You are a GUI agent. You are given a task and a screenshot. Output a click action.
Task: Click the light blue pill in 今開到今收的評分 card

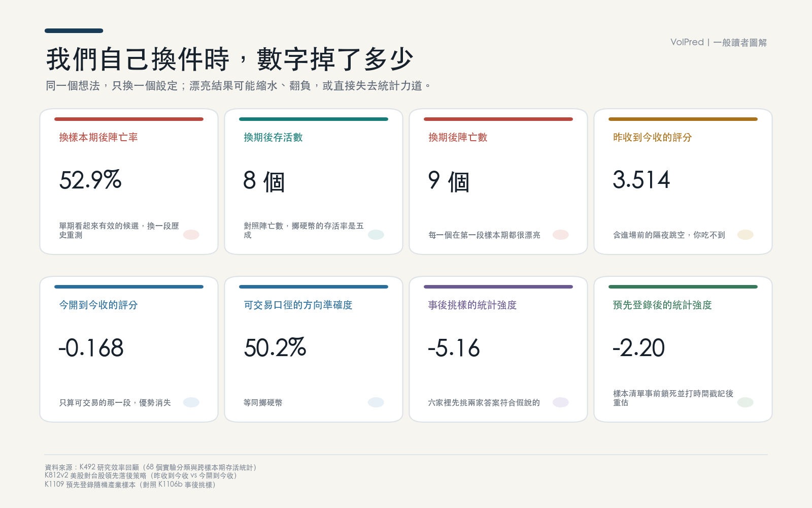point(191,402)
